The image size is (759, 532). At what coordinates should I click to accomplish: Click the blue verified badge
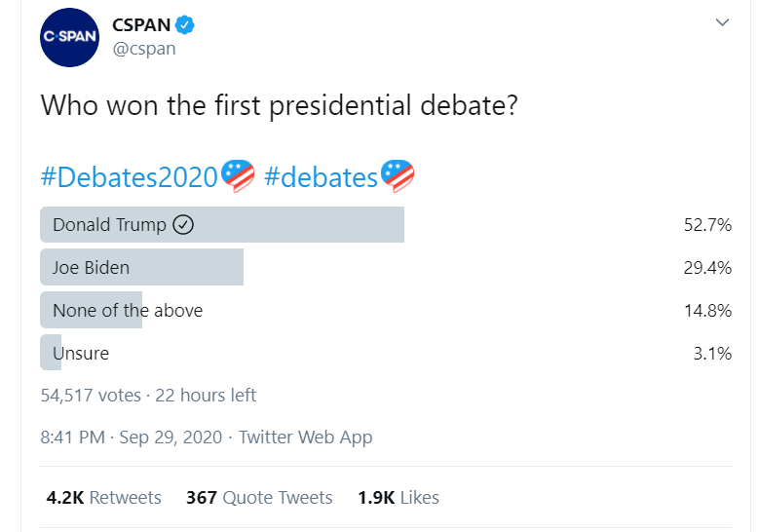coord(185,25)
